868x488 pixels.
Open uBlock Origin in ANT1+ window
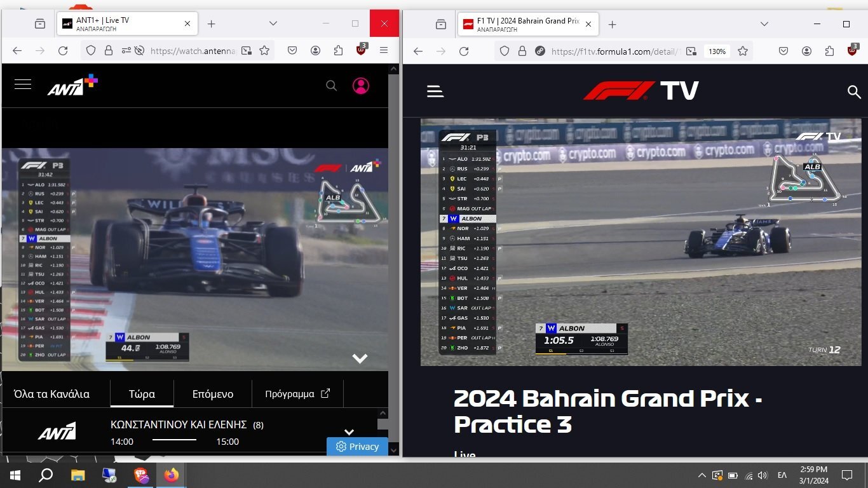tap(361, 50)
